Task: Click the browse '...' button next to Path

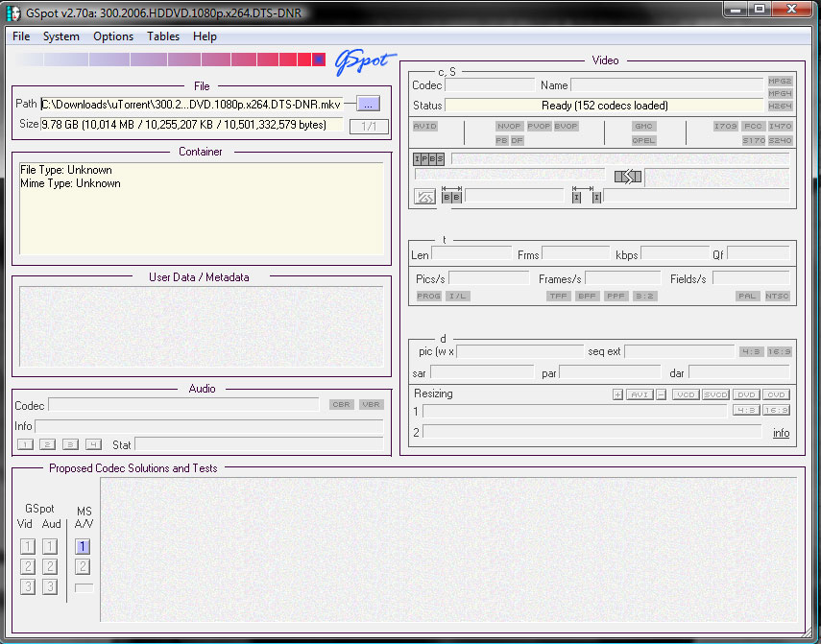Action: [368, 104]
